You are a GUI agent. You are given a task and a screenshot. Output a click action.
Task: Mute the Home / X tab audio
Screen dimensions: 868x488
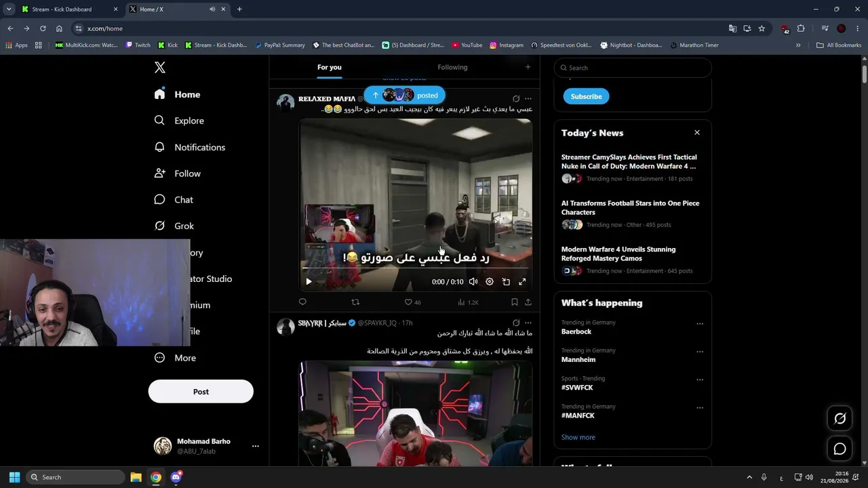click(212, 9)
